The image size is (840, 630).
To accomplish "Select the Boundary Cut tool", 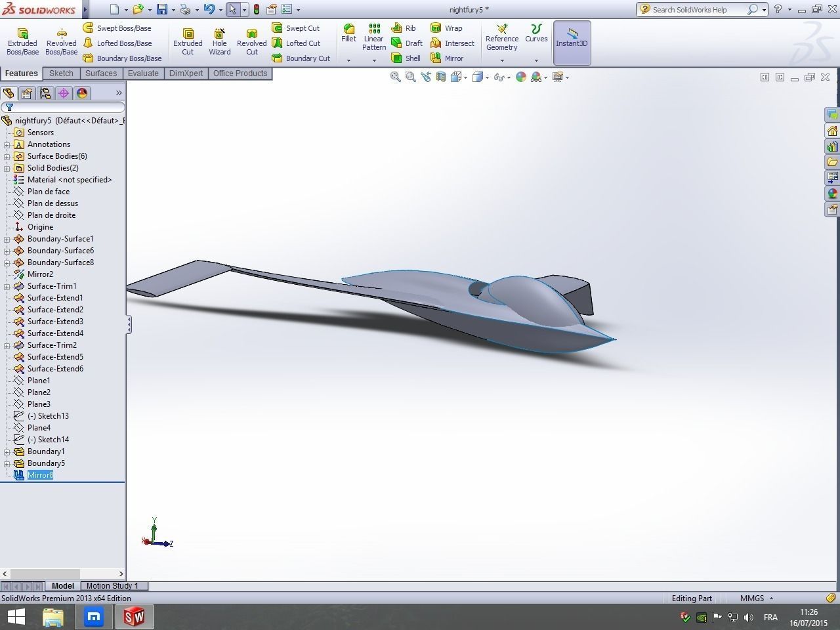I will [301, 58].
